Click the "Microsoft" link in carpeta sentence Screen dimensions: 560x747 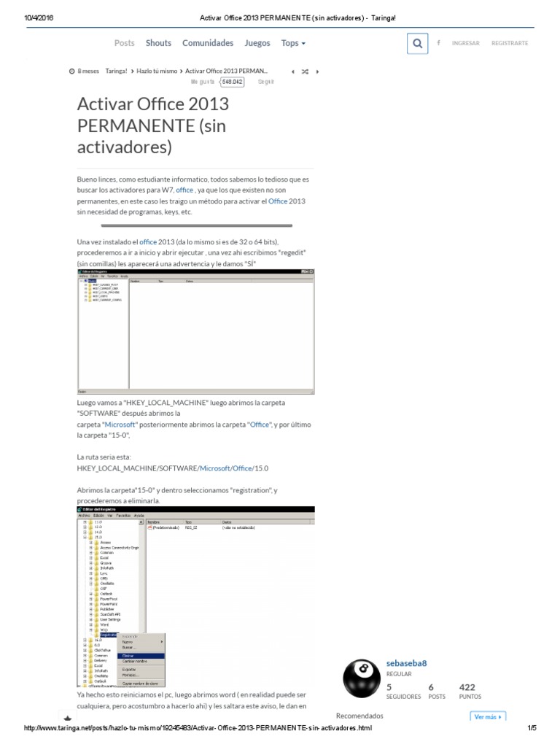120,425
